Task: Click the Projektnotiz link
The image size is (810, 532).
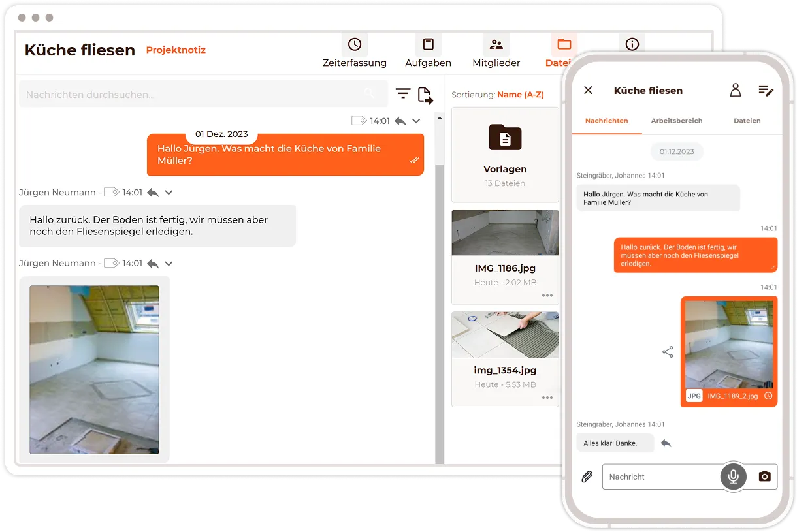Action: point(176,50)
